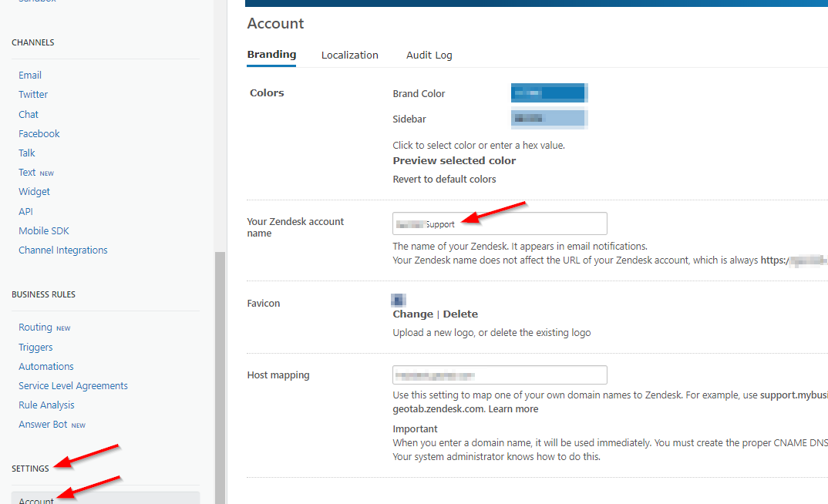Pick the Brand Color swatch

(549, 93)
